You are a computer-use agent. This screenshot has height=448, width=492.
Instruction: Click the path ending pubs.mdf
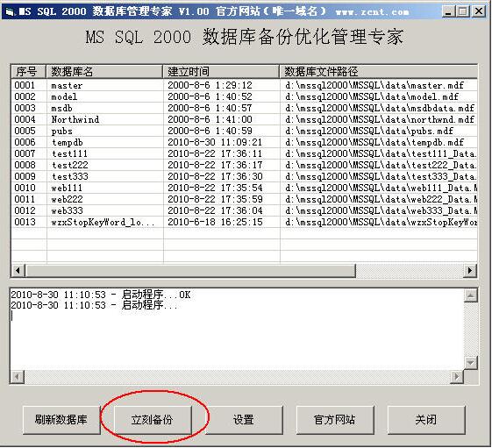[369, 131]
